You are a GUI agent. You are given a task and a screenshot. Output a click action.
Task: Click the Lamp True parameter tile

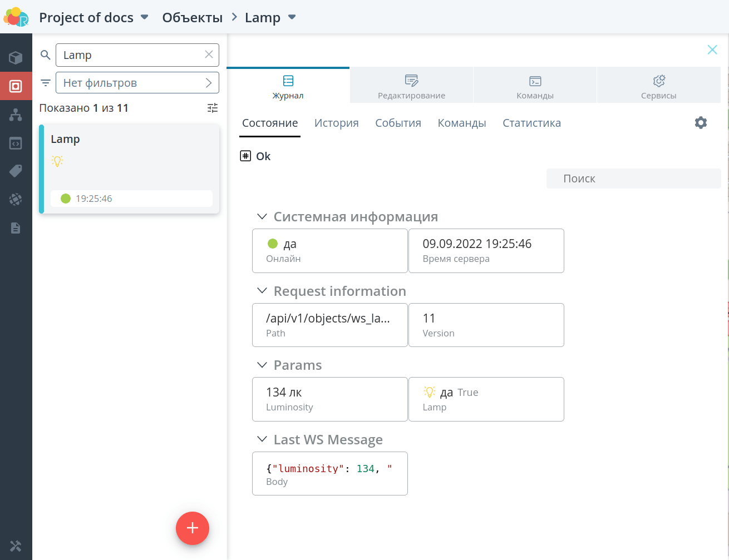click(x=486, y=399)
